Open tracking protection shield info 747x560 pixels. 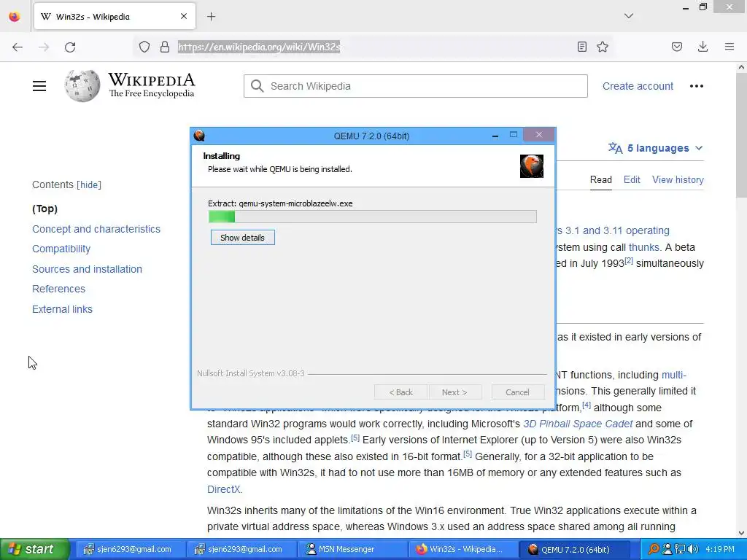(x=144, y=47)
